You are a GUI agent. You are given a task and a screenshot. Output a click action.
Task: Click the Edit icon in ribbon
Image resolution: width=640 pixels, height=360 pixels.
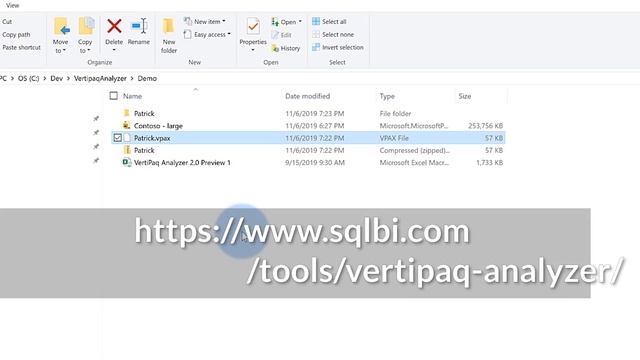pos(275,35)
